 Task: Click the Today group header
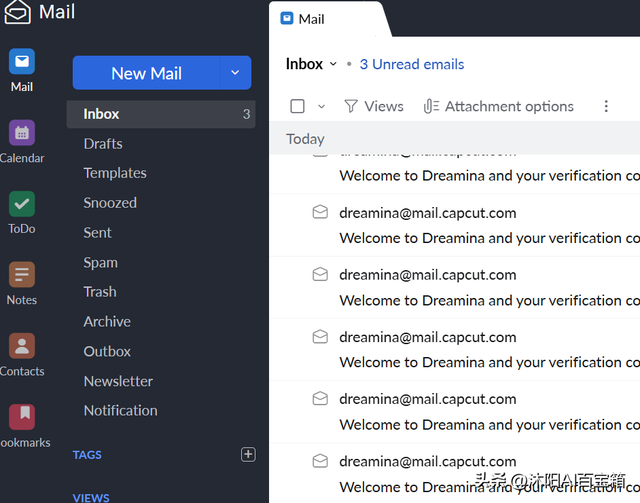(x=455, y=139)
